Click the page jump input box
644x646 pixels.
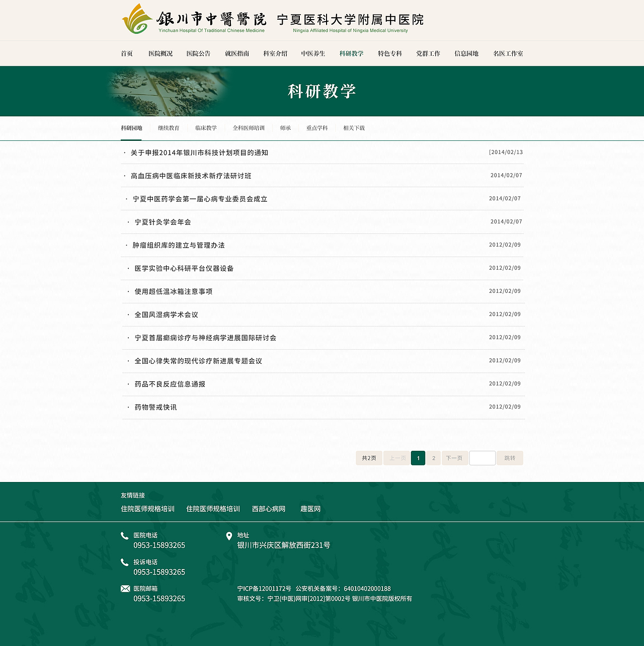pyautogui.click(x=482, y=458)
